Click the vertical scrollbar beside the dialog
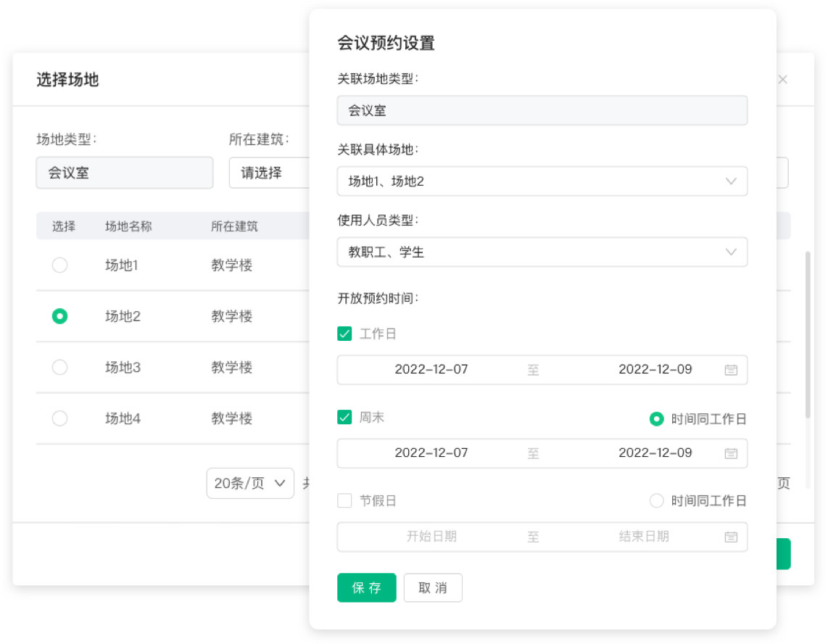 808,334
